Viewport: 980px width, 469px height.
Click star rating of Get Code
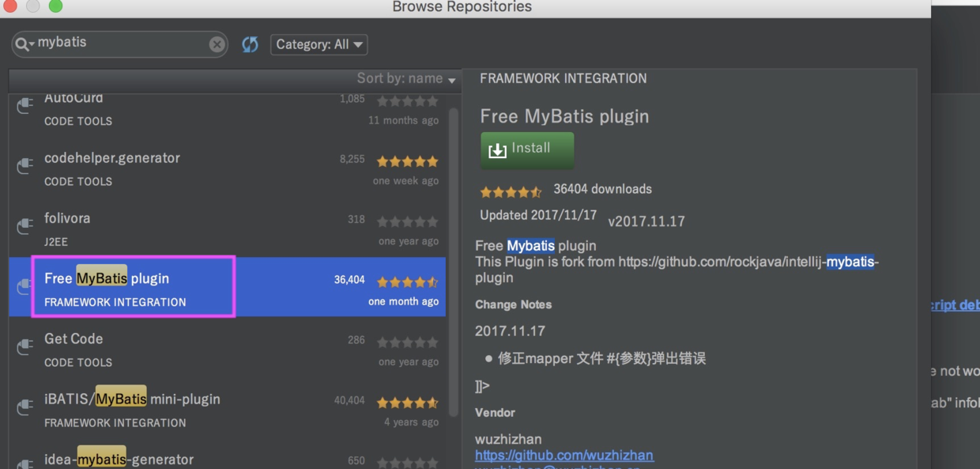pos(407,342)
